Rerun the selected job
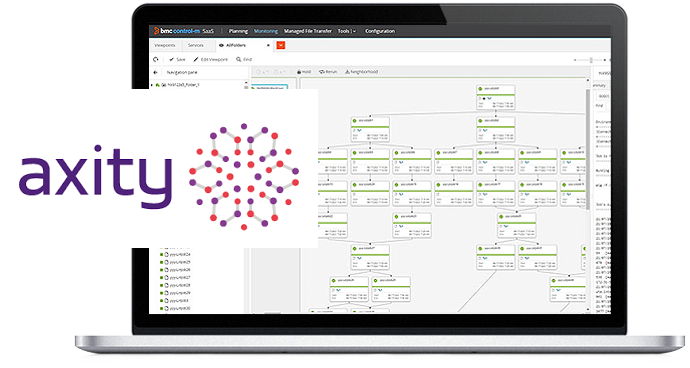Viewport: 690px width, 368px height. 328,72
